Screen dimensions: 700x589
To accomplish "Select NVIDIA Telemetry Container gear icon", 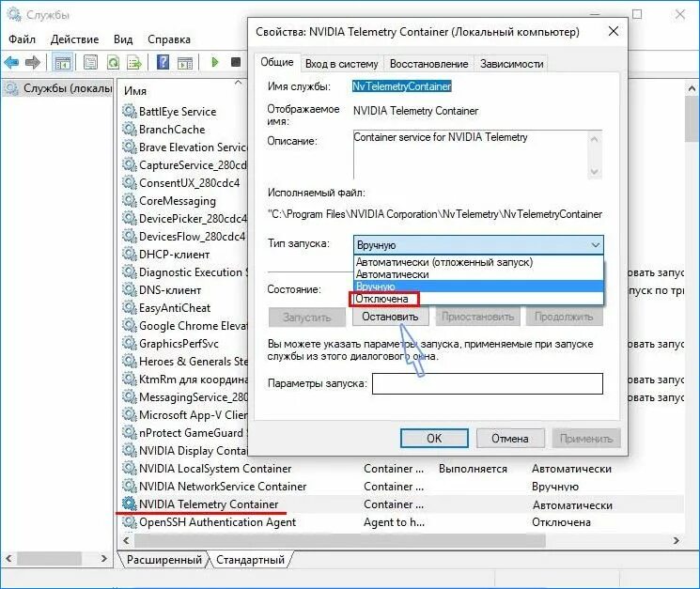I will tap(129, 504).
